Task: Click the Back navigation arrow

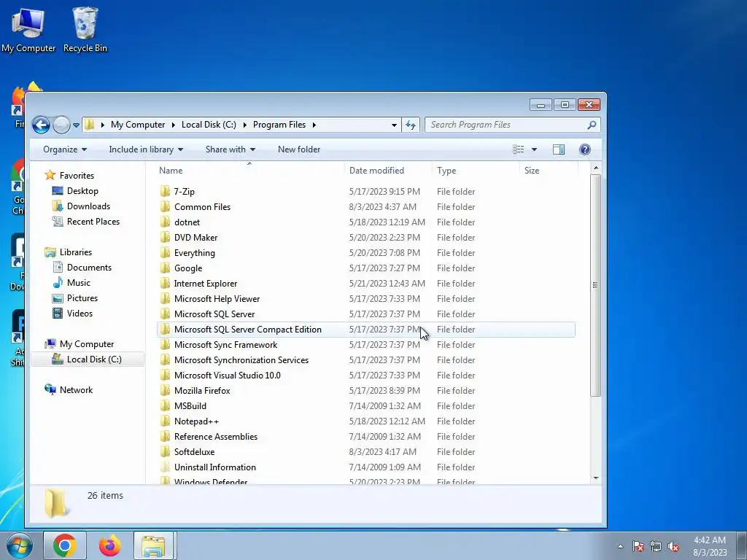Action: (x=41, y=125)
